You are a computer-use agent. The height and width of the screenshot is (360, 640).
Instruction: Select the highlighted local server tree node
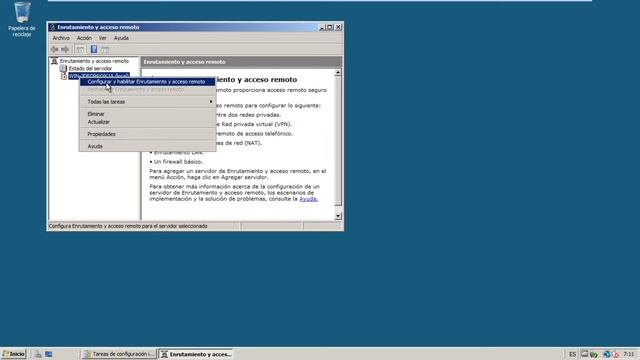click(x=99, y=76)
